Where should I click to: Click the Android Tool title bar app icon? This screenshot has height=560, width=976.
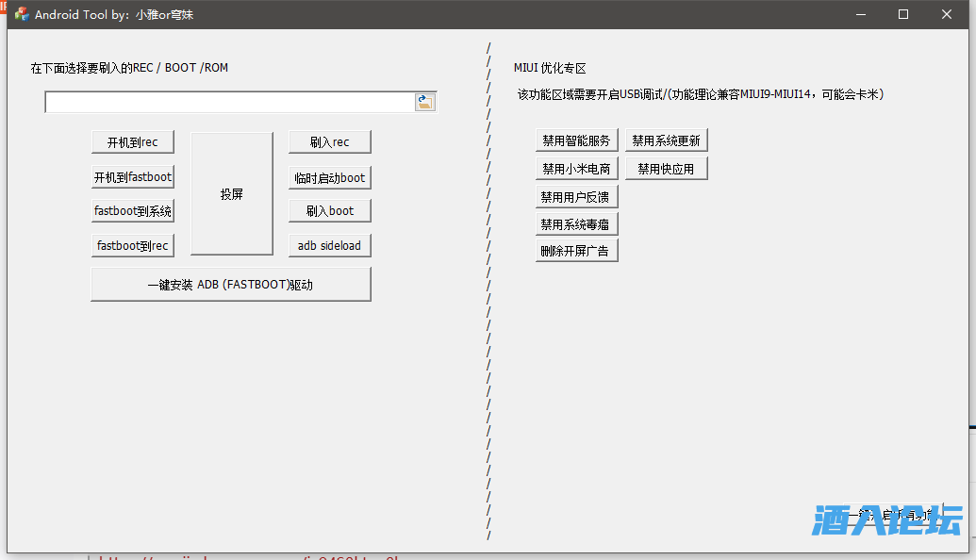pyautogui.click(x=22, y=15)
